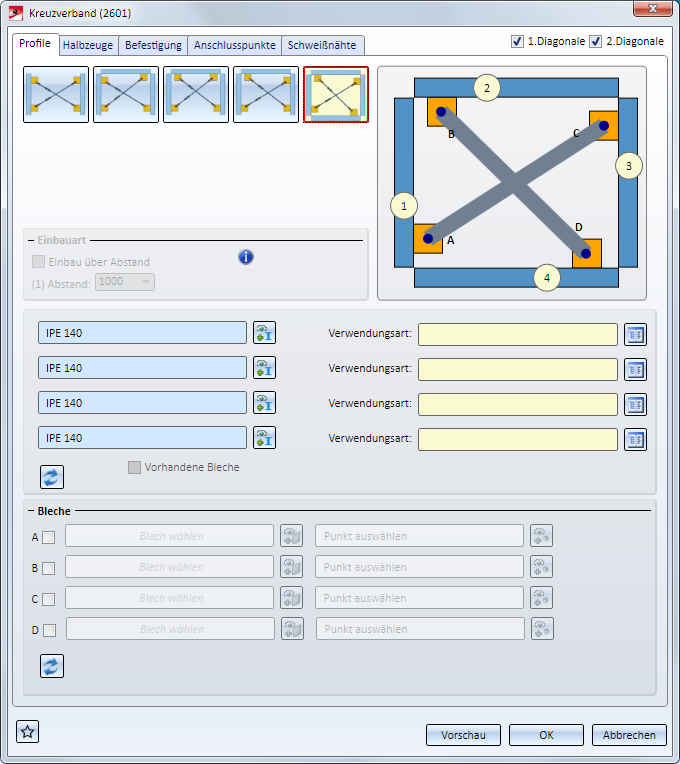Click plate select icon in row C
Viewport: 680px width, 764px height.
click(292, 598)
